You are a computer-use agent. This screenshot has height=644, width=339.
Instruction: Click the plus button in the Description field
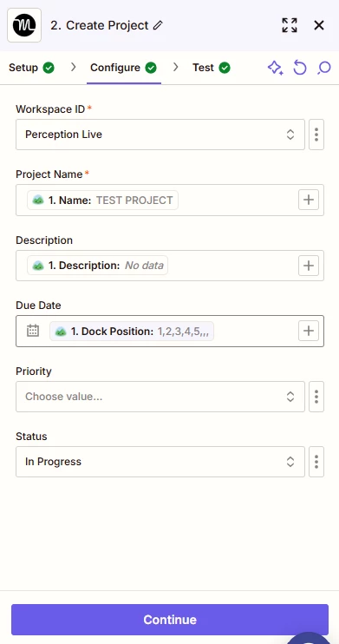[x=309, y=266]
